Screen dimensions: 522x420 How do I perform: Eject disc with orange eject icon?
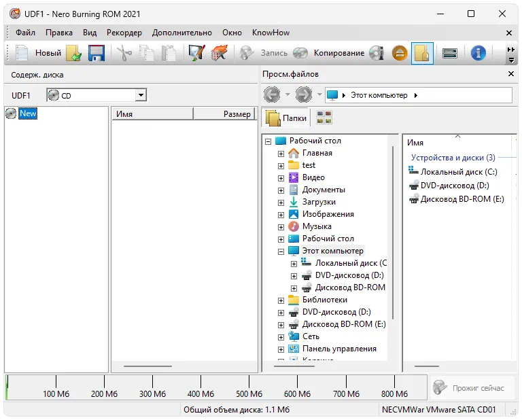(400, 53)
